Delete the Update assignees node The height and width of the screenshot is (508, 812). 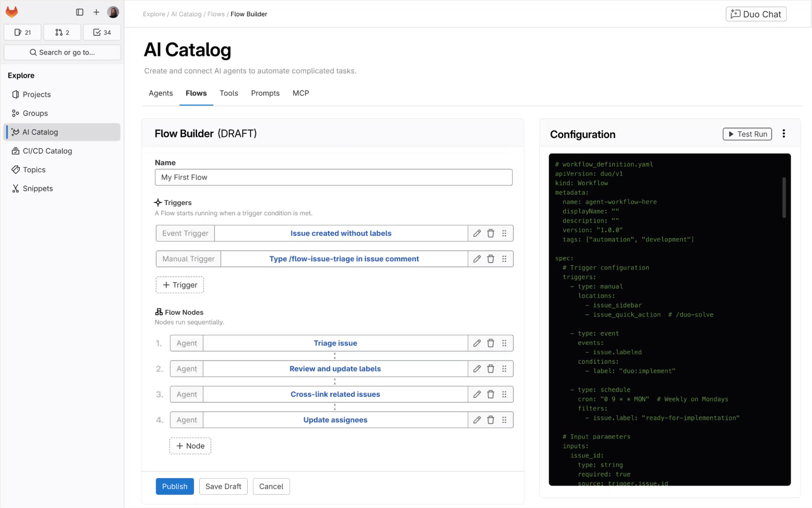(491, 420)
